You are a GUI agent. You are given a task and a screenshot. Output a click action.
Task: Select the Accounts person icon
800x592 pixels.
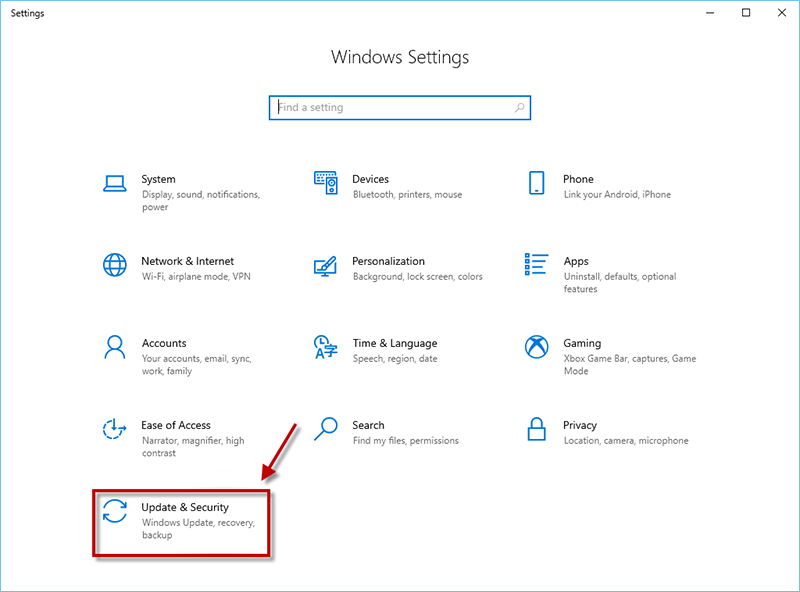115,347
